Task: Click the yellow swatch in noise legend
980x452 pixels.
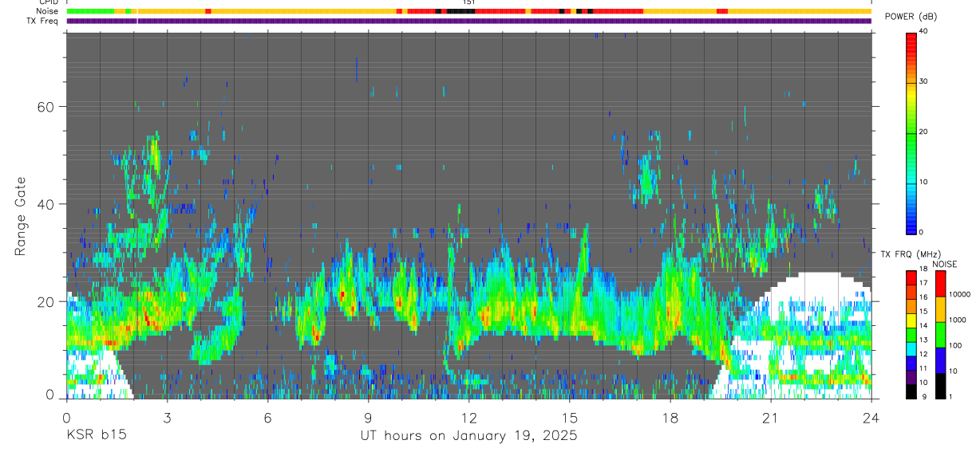Action: 939,309
